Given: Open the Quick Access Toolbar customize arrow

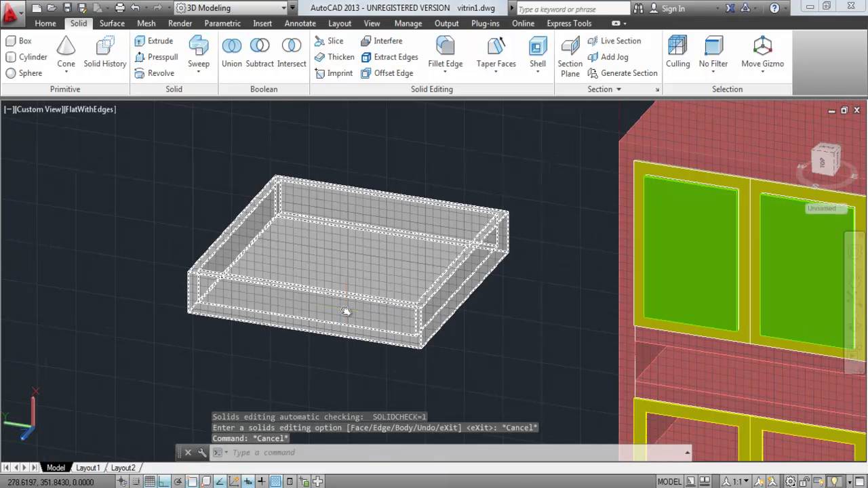Looking at the screenshot, I should (293, 8).
